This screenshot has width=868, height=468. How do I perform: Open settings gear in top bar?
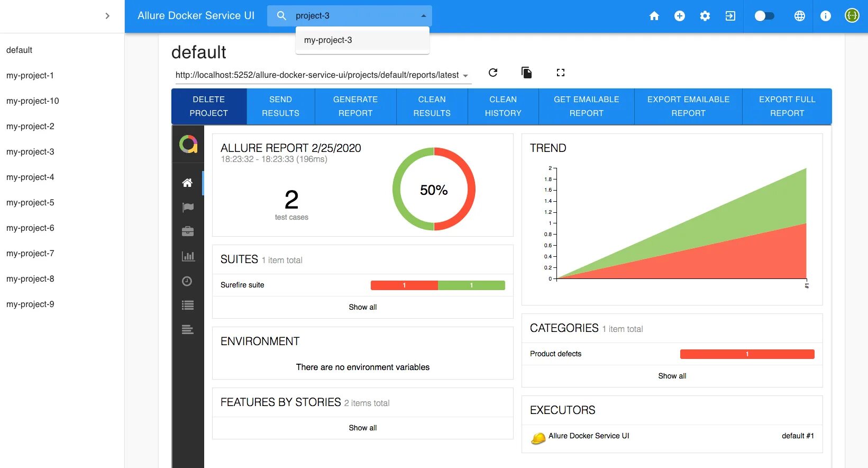tap(705, 16)
